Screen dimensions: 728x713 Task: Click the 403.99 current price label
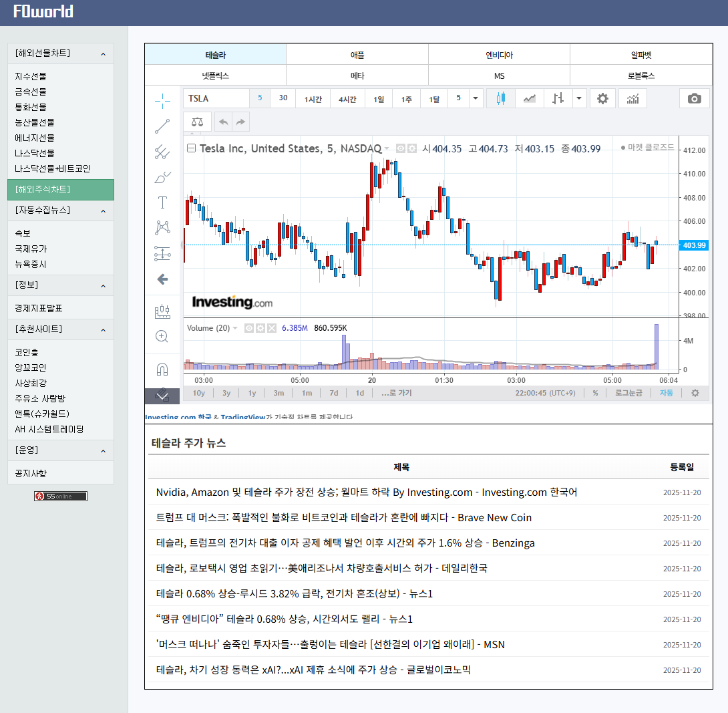[694, 245]
